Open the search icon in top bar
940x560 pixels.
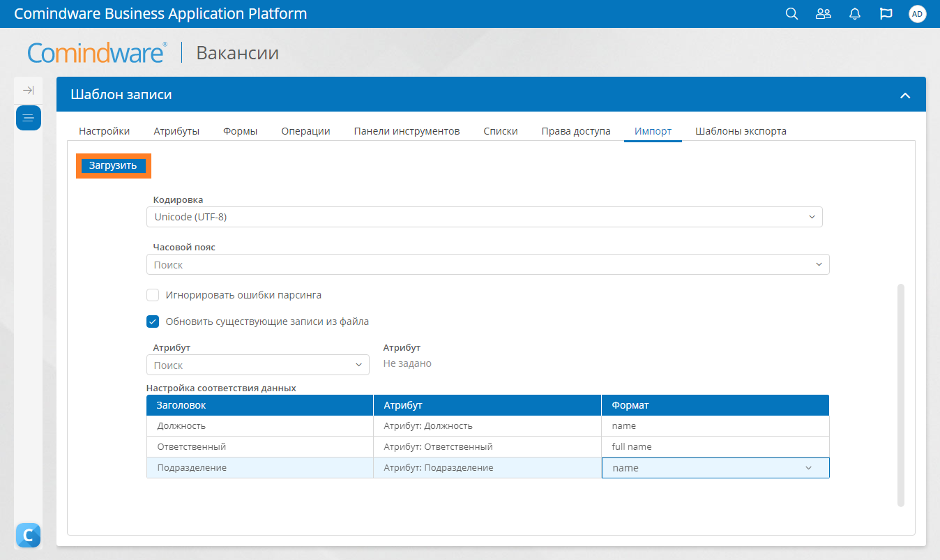point(791,14)
